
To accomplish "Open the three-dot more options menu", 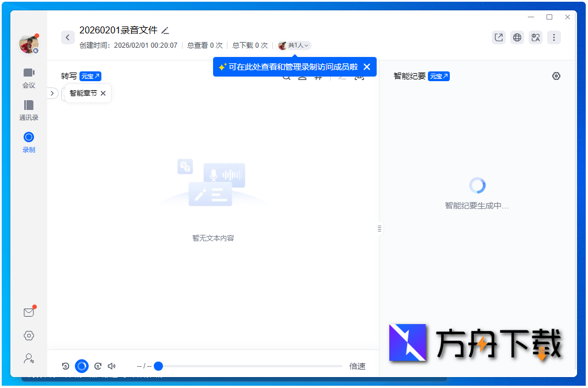I will click(553, 37).
